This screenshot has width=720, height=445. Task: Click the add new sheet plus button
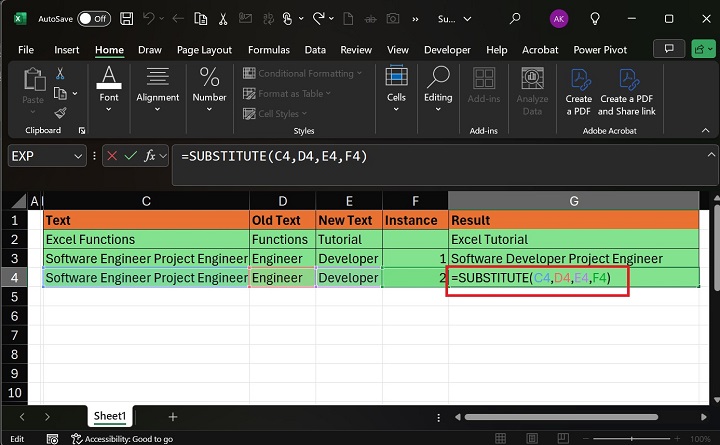click(173, 416)
